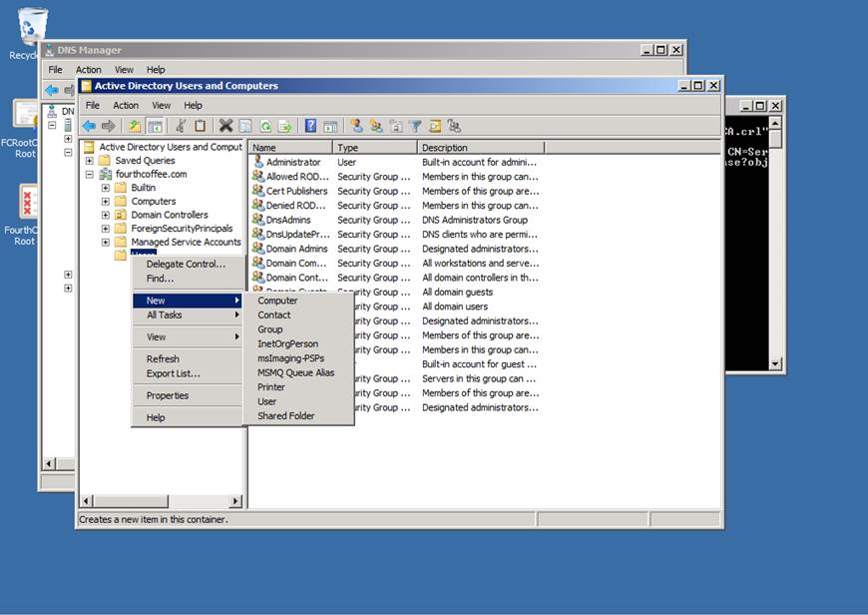
Task: Click the create new user toolbar icon
Action: [x=356, y=126]
